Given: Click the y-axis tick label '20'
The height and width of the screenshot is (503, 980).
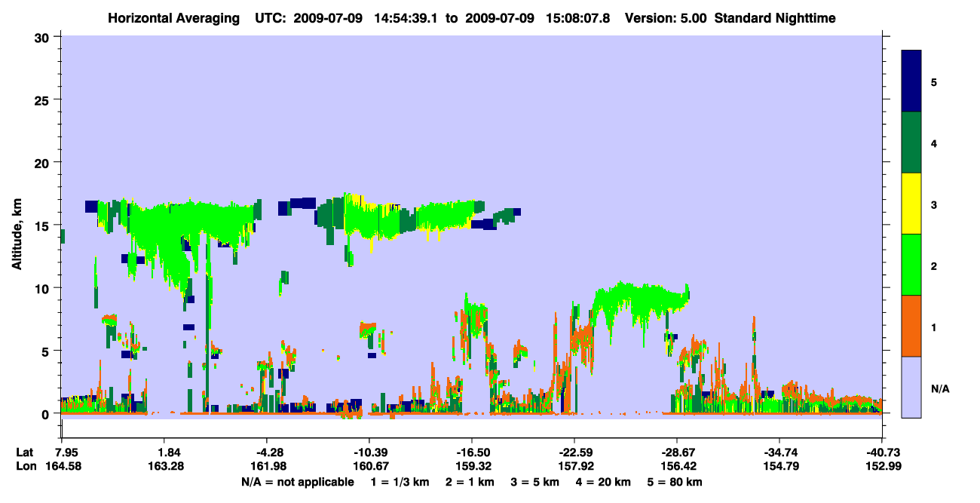Looking at the screenshot, I should (42, 162).
